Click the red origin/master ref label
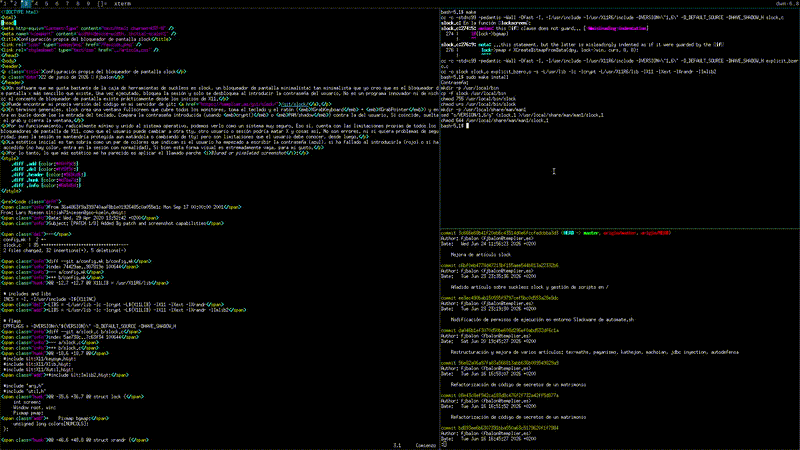The image size is (800, 450). click(x=619, y=233)
